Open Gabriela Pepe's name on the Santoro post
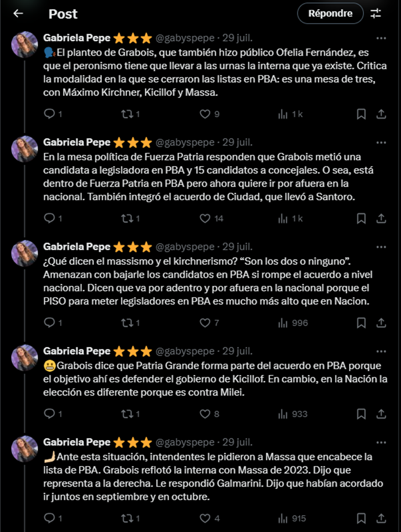This screenshot has width=401, height=532. click(76, 142)
